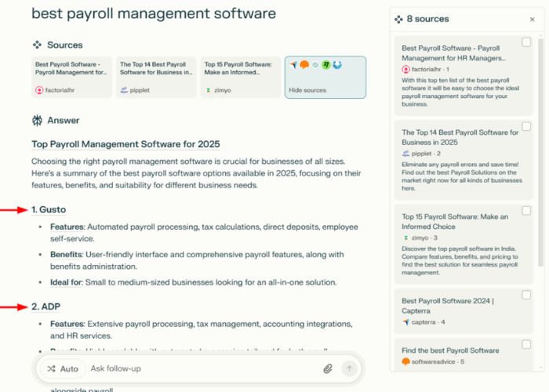Tick checkbox for the factorialhr source card
This screenshot has height=392, width=549.
[526, 42]
